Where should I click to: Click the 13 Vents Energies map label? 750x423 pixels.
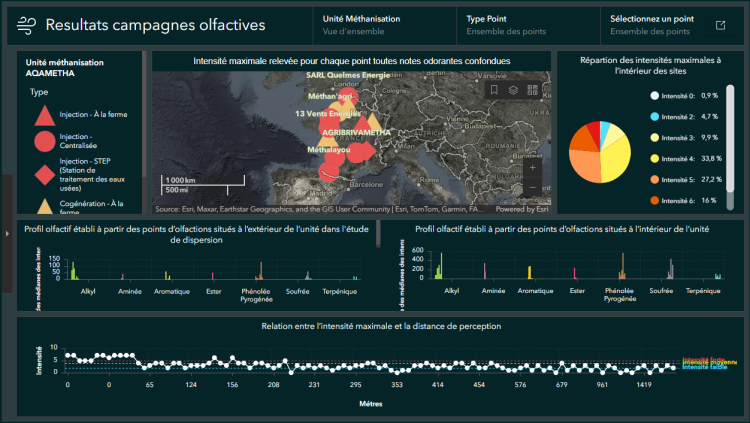pos(328,113)
